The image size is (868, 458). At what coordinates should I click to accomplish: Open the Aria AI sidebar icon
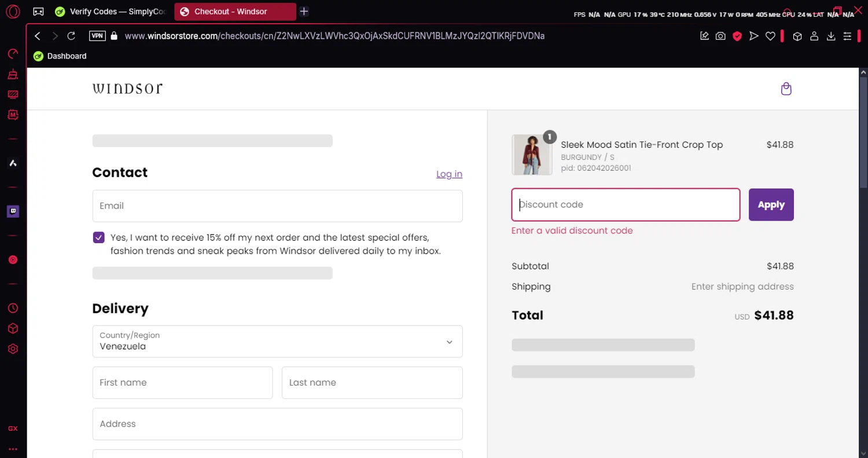13,163
